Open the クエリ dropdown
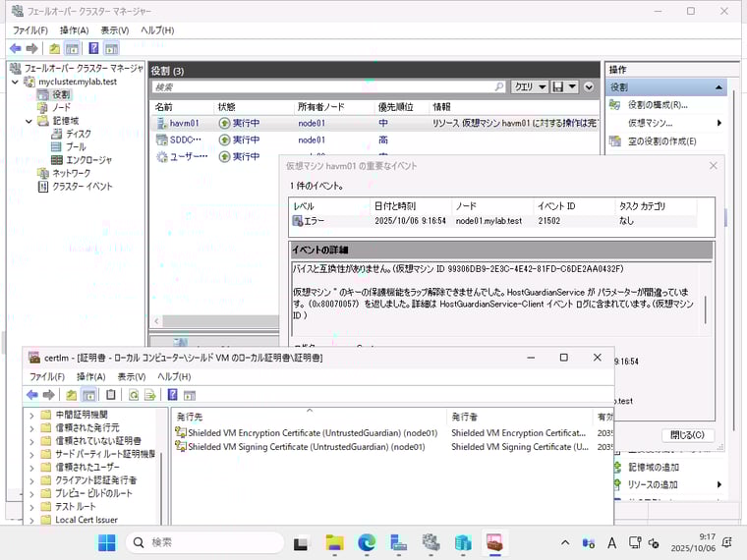The image size is (747, 560). click(x=530, y=87)
